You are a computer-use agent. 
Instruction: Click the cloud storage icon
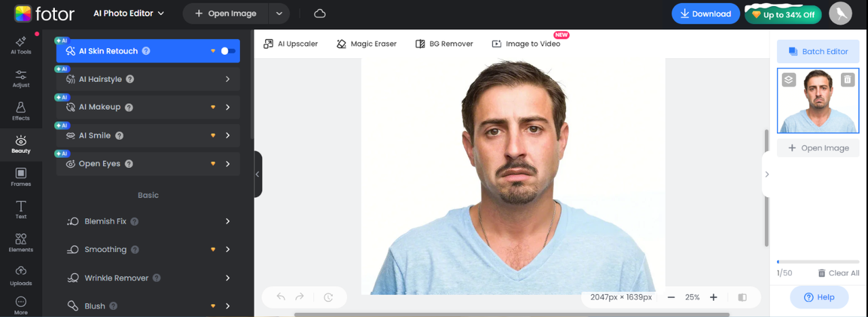pyautogui.click(x=320, y=14)
